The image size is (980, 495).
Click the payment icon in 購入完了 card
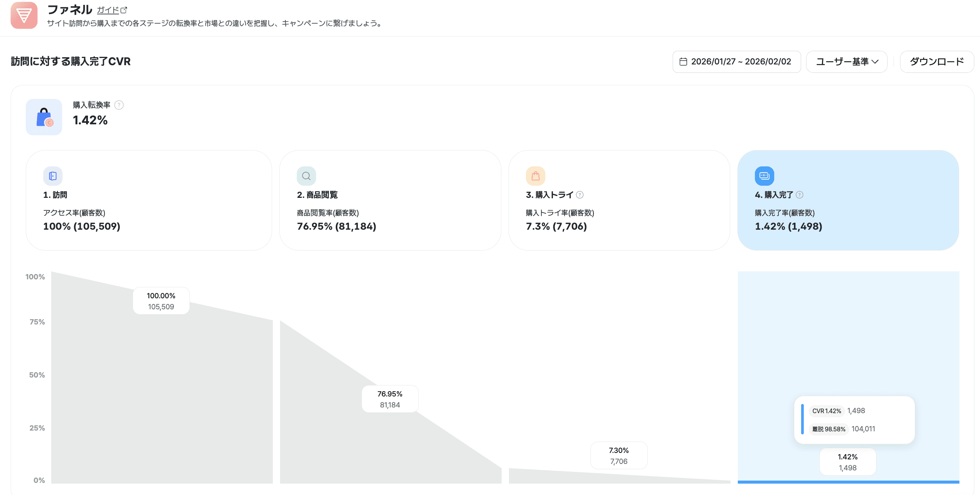pyautogui.click(x=764, y=176)
